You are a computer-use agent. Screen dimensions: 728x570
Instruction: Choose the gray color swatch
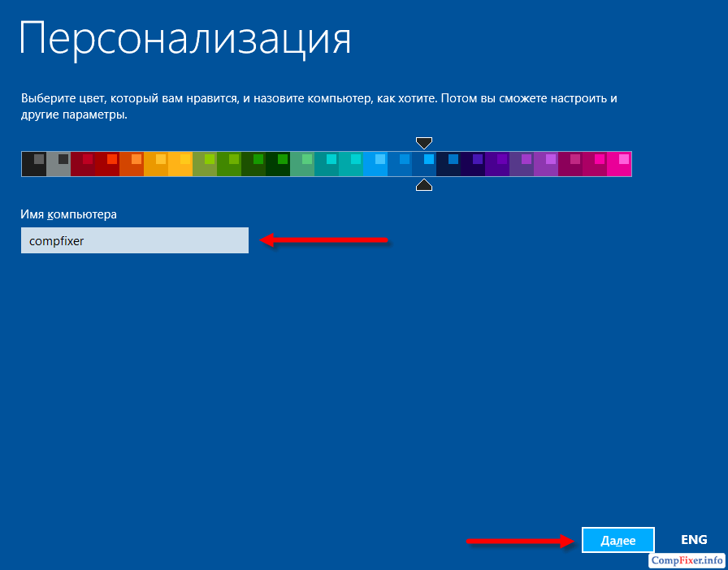point(58,164)
